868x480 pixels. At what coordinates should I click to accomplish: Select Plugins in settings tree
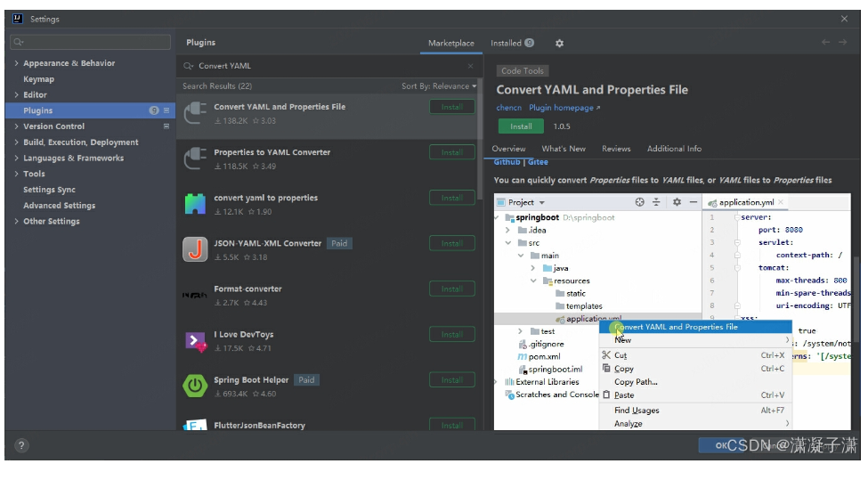click(90, 110)
